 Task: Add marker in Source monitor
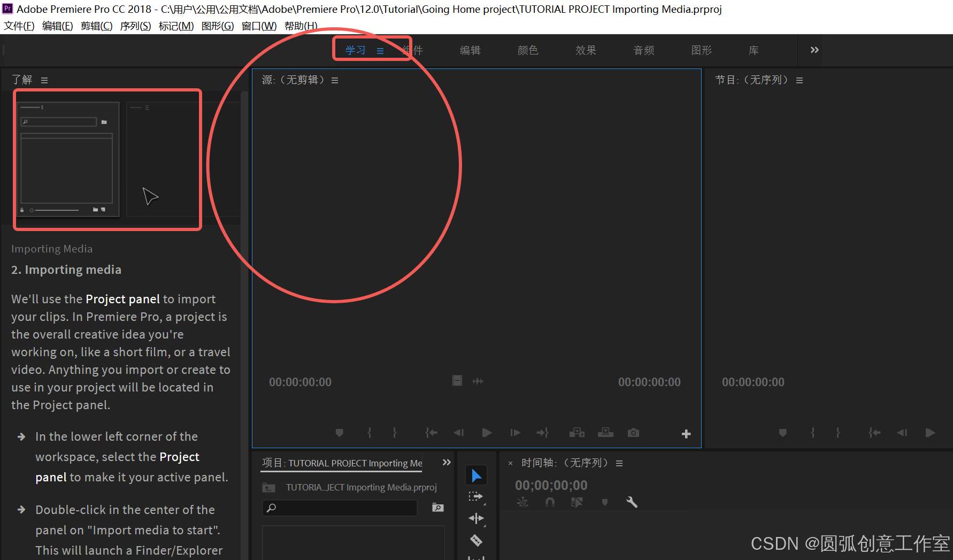tap(339, 433)
